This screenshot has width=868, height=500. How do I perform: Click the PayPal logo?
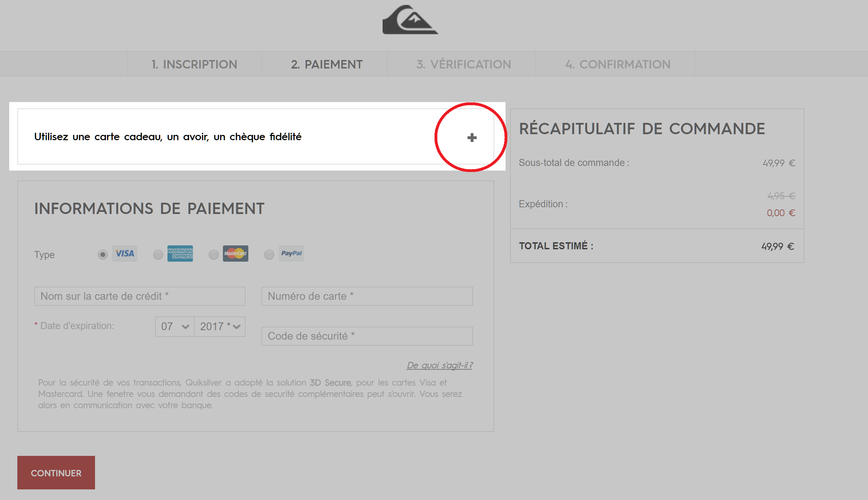(291, 254)
